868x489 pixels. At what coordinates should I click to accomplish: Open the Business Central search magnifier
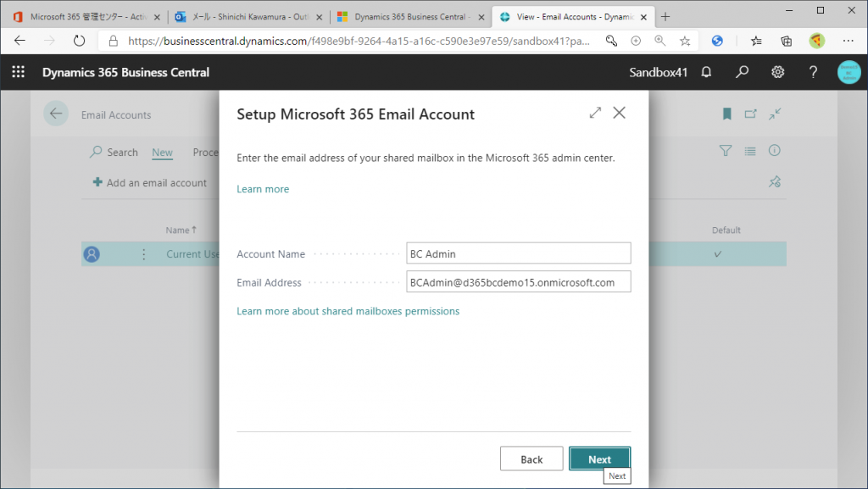[742, 72]
